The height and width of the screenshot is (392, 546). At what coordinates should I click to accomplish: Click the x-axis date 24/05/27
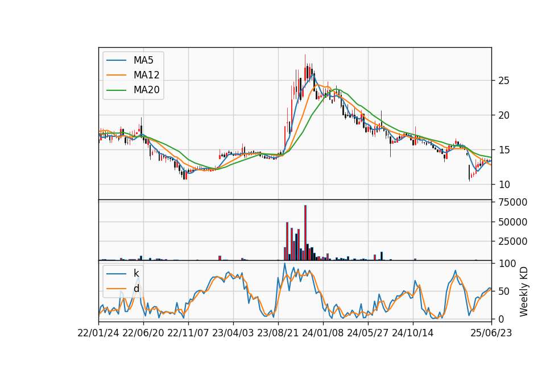(x=368, y=333)
